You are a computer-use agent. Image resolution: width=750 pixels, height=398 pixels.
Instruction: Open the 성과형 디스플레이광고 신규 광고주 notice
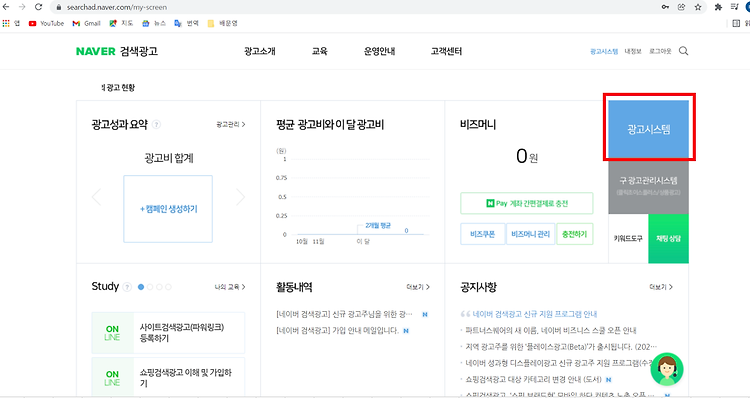tap(559, 363)
